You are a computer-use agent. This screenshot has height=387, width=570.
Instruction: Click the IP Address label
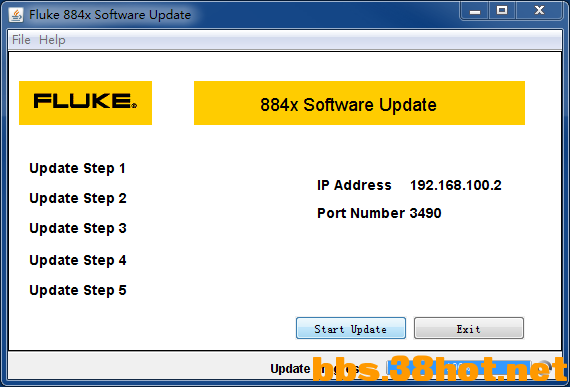tap(354, 185)
